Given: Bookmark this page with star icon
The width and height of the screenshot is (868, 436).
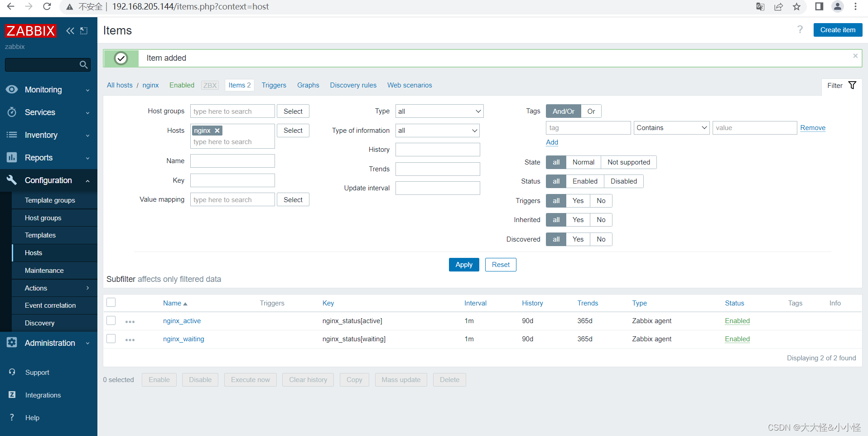Looking at the screenshot, I should point(797,6).
